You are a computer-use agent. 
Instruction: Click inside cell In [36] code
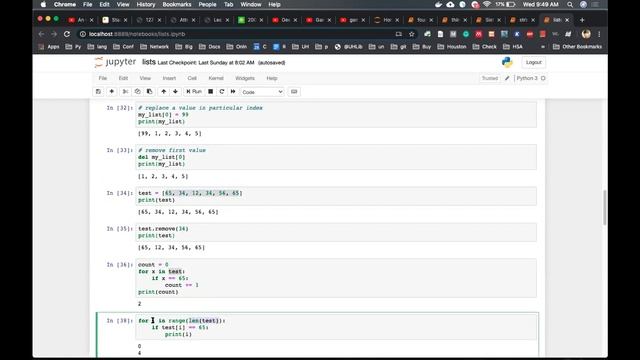[x=336, y=278]
